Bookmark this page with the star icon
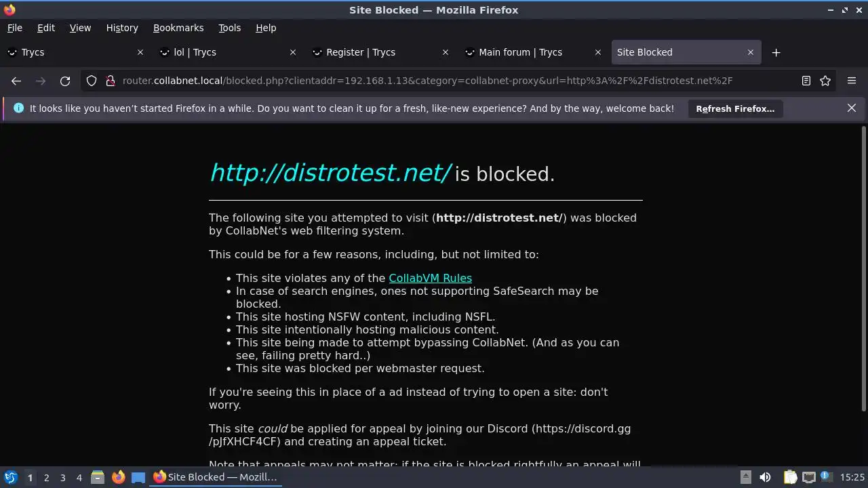This screenshot has width=868, height=488. (x=825, y=81)
